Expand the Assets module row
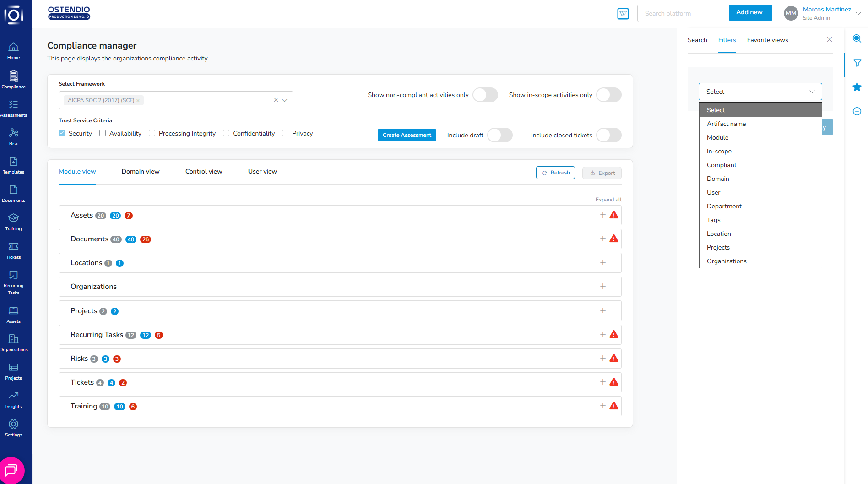Screen dimensions: 868x484 click(602, 215)
